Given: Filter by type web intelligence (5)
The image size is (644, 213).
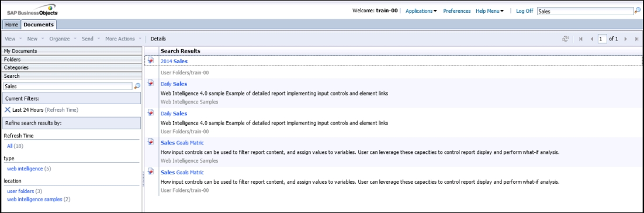Looking at the screenshot, I should tap(29, 169).
